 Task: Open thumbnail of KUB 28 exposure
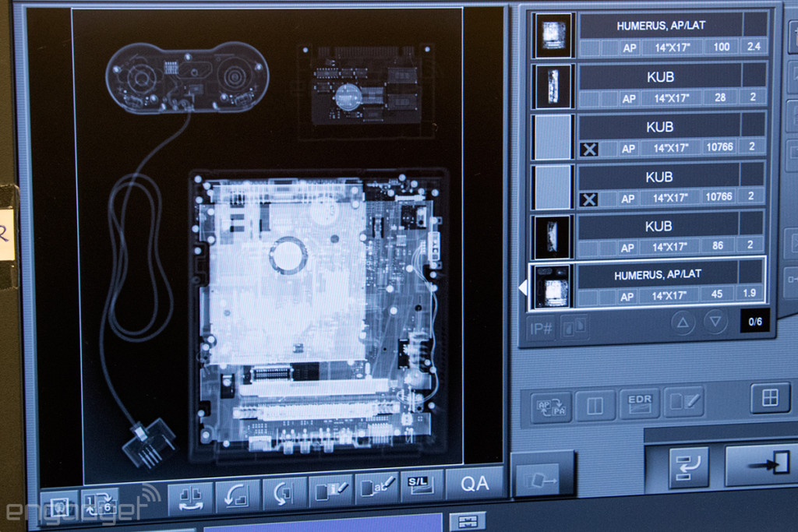pos(553,86)
